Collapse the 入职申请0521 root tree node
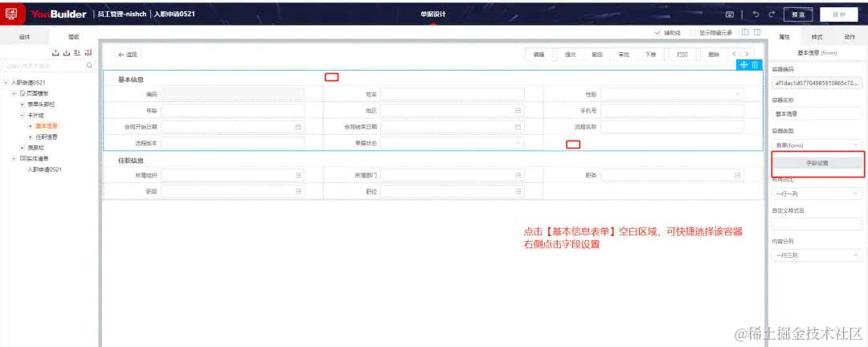Screen dimensions: 868x347 [6, 83]
